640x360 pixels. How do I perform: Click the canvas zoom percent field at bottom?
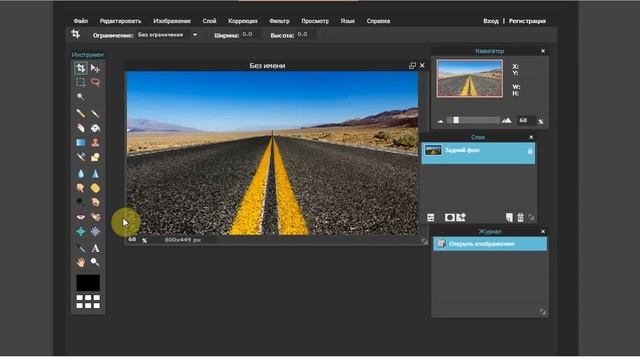(x=132, y=240)
